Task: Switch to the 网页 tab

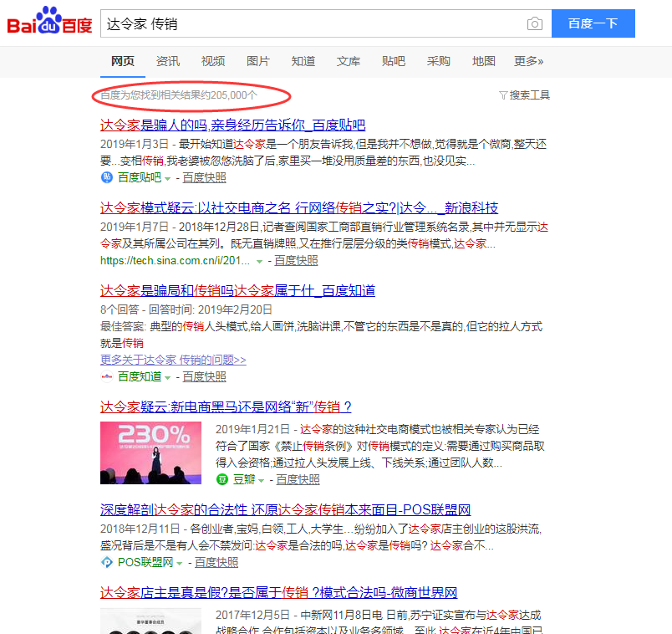Action: [123, 61]
